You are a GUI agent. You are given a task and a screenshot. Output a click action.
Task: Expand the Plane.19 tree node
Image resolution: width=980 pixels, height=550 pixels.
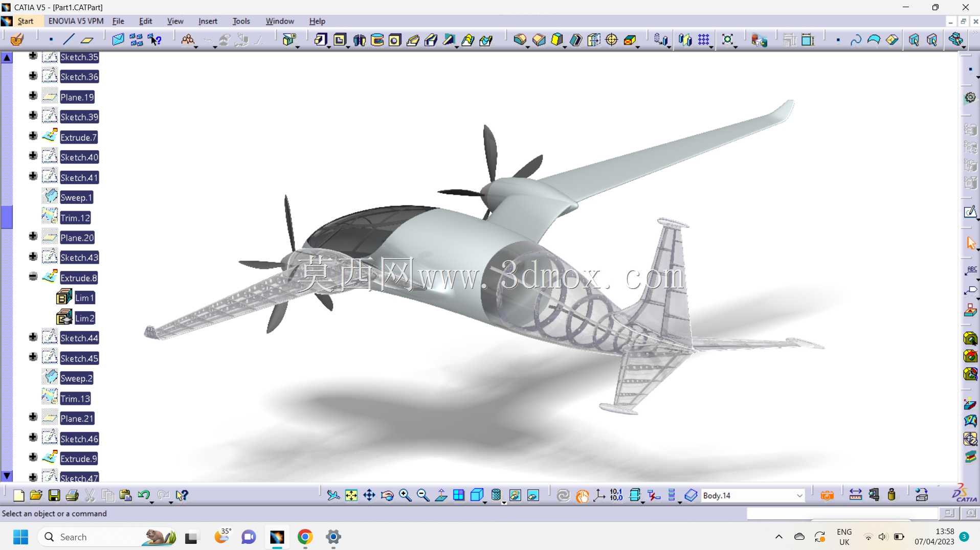33,96
